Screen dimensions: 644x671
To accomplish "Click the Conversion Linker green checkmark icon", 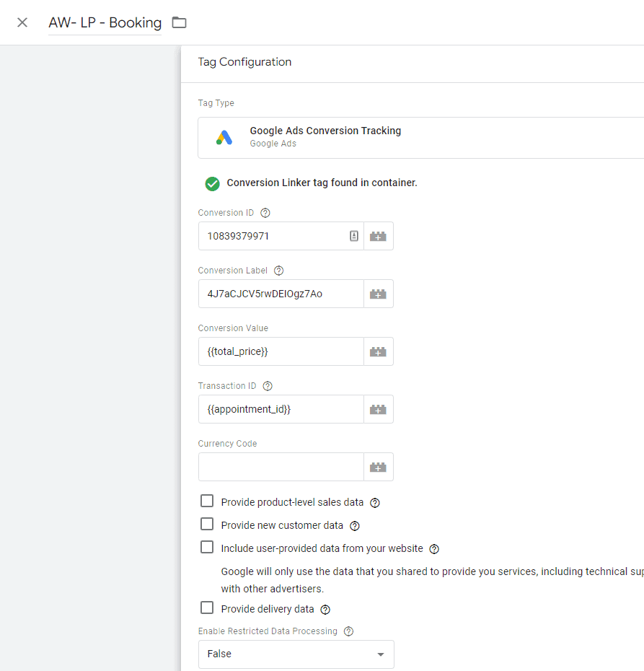I will 212,183.
